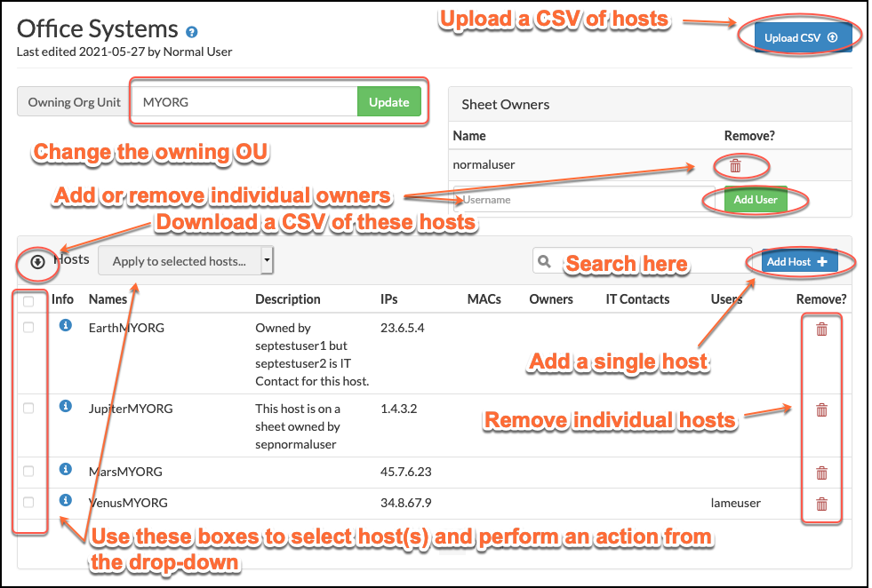Remove EarthMYORG host with trash icon

coord(821,329)
